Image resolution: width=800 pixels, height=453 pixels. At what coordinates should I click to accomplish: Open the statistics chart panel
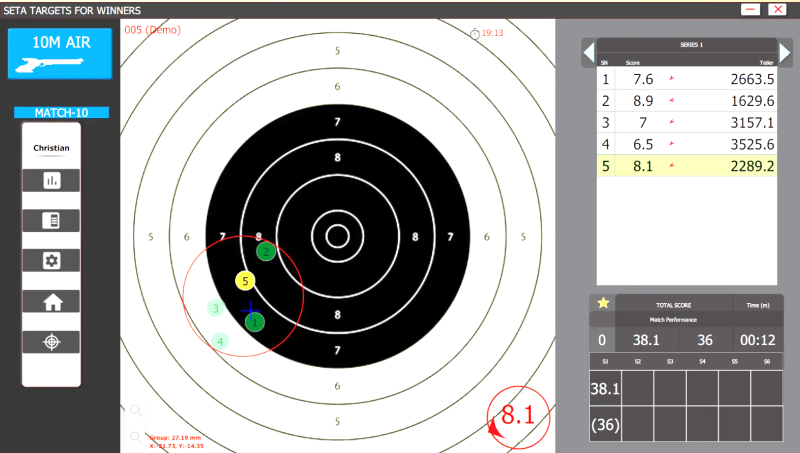coord(51,180)
